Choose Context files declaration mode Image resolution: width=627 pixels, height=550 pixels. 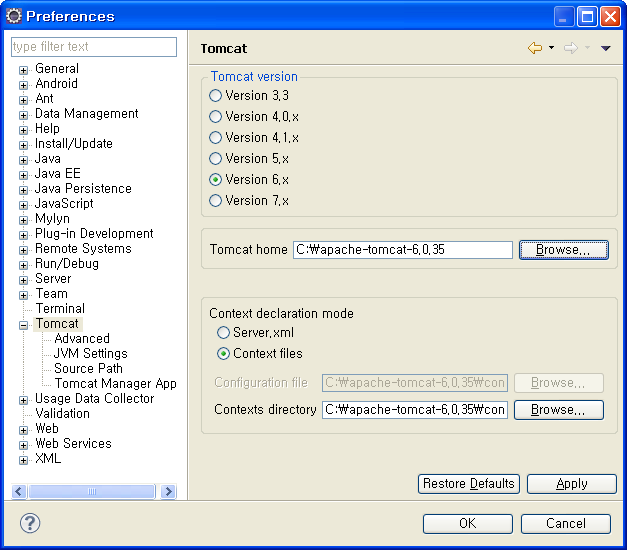tap(223, 354)
